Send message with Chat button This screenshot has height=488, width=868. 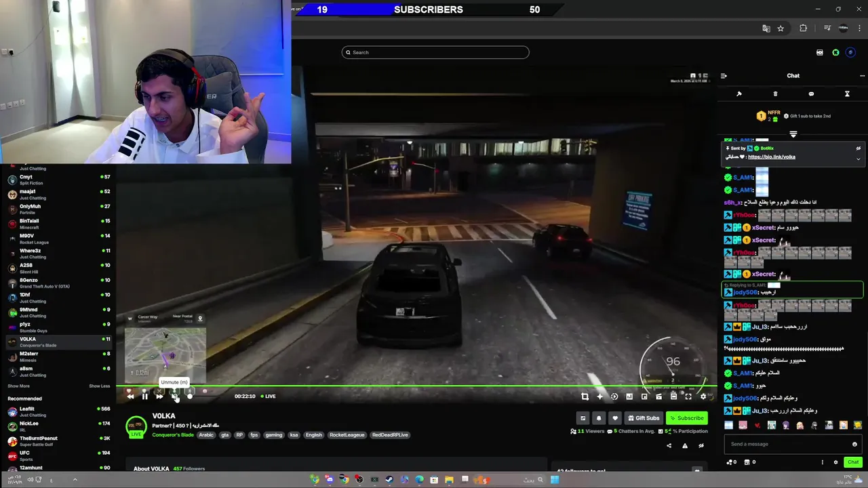pos(853,462)
